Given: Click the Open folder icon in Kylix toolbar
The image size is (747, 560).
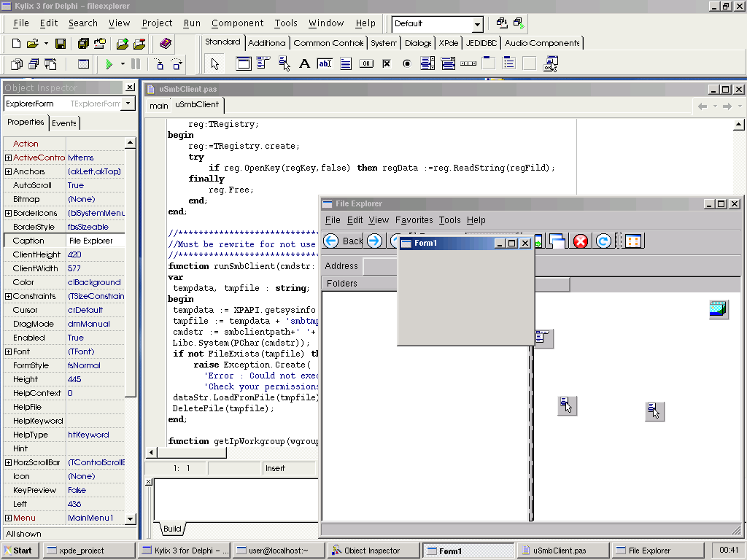Looking at the screenshot, I should point(32,44).
